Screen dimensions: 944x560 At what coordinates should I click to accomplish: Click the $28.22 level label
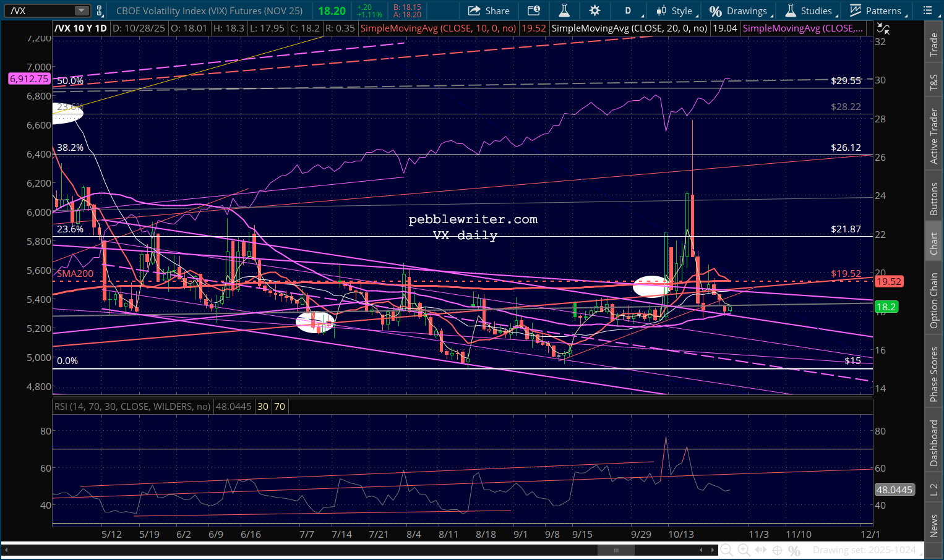coord(846,107)
